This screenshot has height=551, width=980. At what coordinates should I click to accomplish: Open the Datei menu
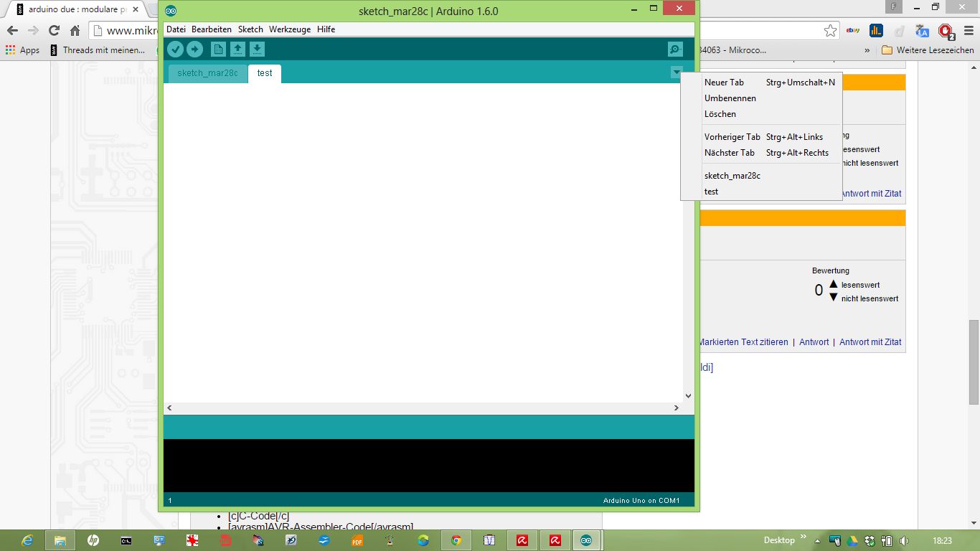pyautogui.click(x=176, y=29)
